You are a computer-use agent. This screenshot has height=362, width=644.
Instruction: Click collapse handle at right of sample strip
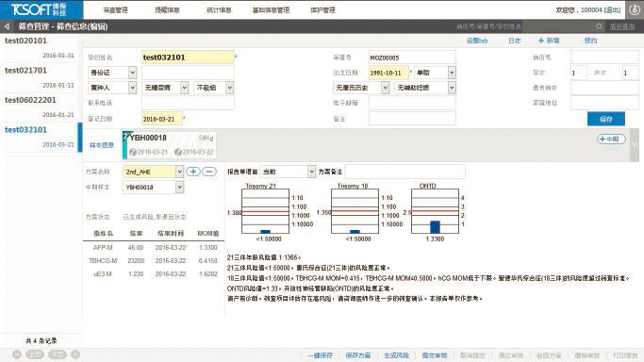(635, 145)
